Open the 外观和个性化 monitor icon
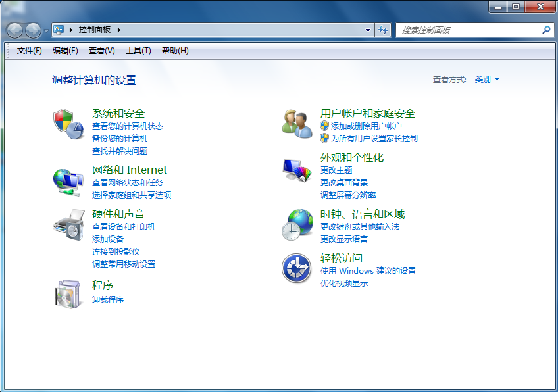The image size is (558, 392). (297, 170)
